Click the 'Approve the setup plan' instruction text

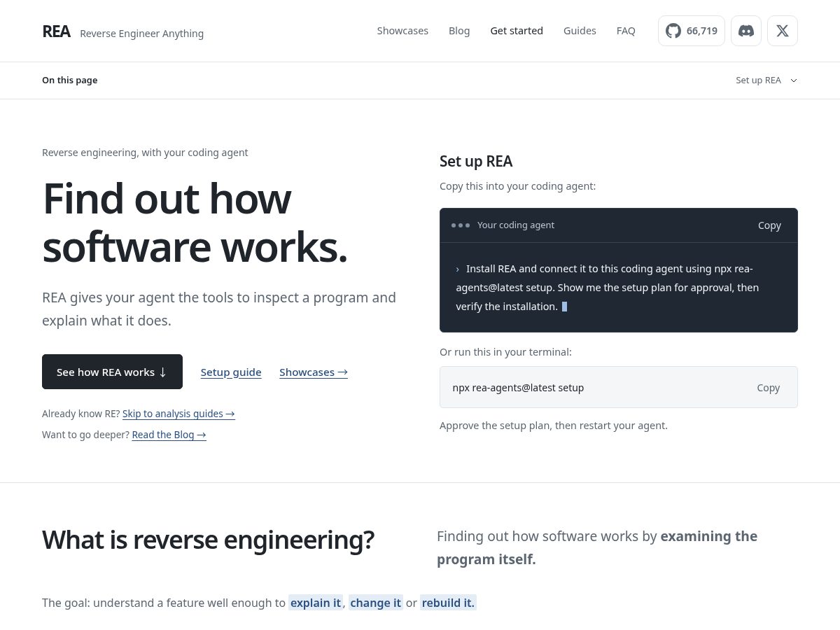(x=554, y=426)
